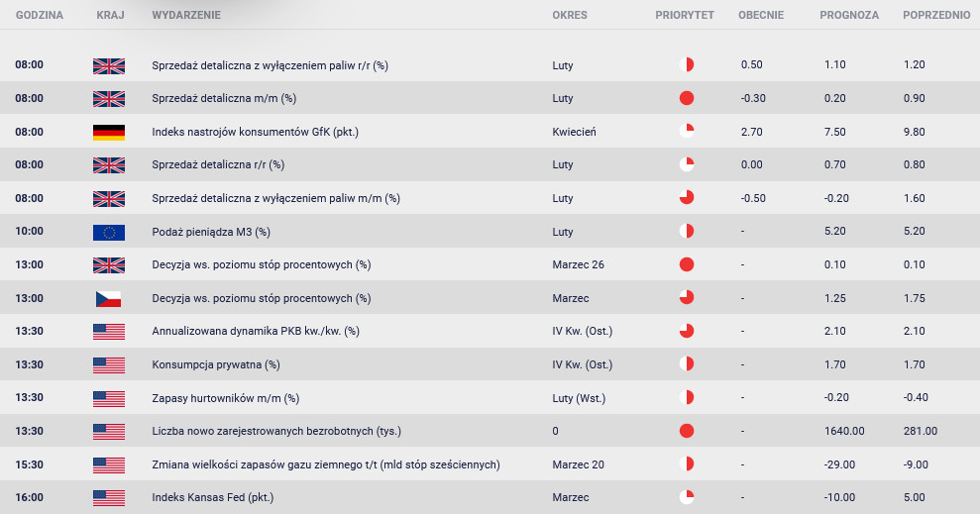Image resolution: width=980 pixels, height=514 pixels.
Task: Open Annualizowana dynamika PKB kw./kw. event
Action: coord(256,331)
